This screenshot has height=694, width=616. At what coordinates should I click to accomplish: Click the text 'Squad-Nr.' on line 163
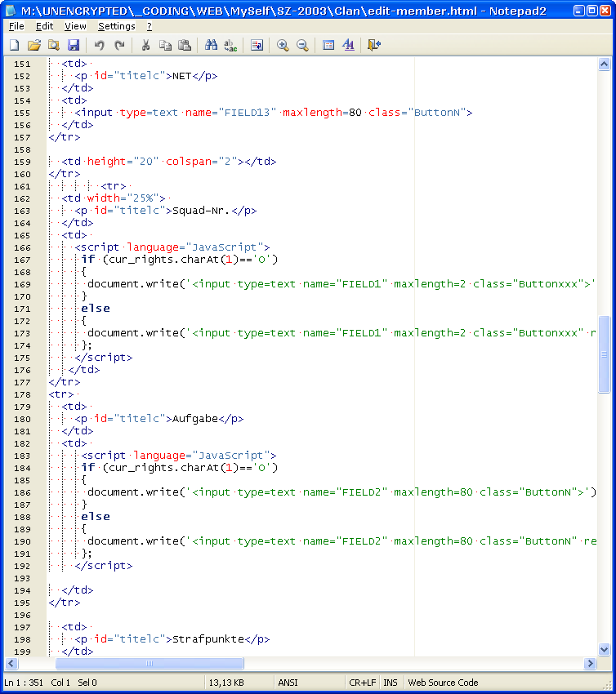(x=202, y=211)
